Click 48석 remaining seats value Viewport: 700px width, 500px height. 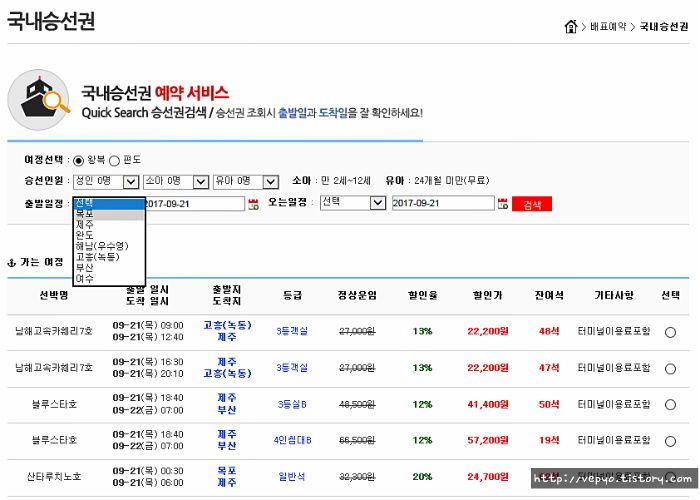[549, 331]
